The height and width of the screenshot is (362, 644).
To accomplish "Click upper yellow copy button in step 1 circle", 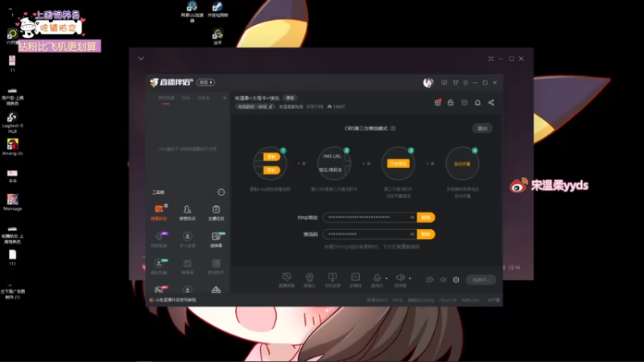I will [x=271, y=157].
